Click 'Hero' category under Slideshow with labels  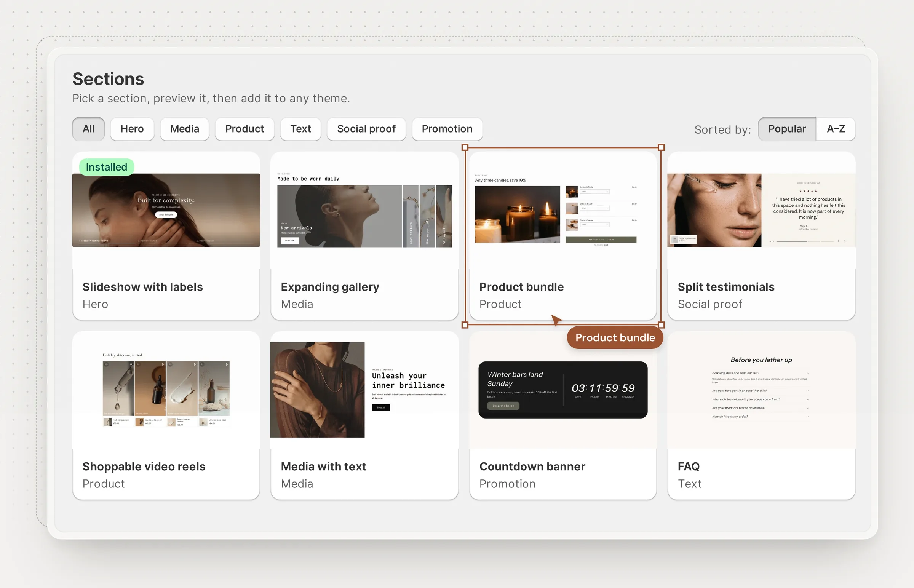[95, 304]
